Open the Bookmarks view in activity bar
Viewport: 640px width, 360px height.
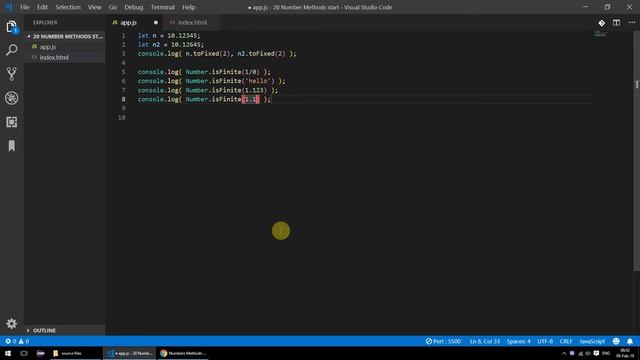(x=11, y=146)
